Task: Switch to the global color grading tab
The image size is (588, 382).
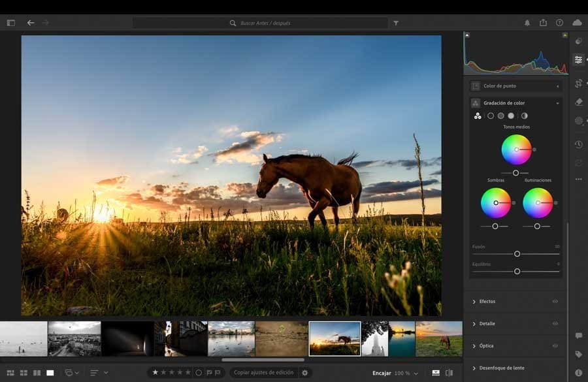Action: 524,116
